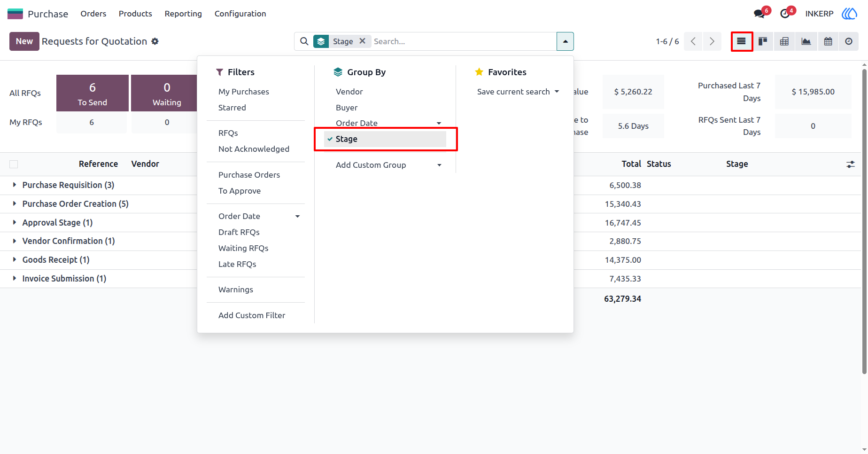Apply the Late RFQs filter
Viewport: 868px width, 454px height.
pyautogui.click(x=237, y=264)
